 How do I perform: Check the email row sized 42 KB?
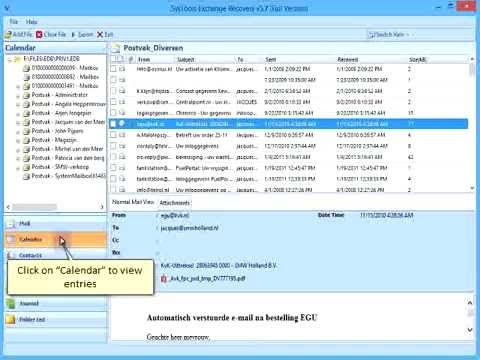pyautogui.click(x=113, y=157)
